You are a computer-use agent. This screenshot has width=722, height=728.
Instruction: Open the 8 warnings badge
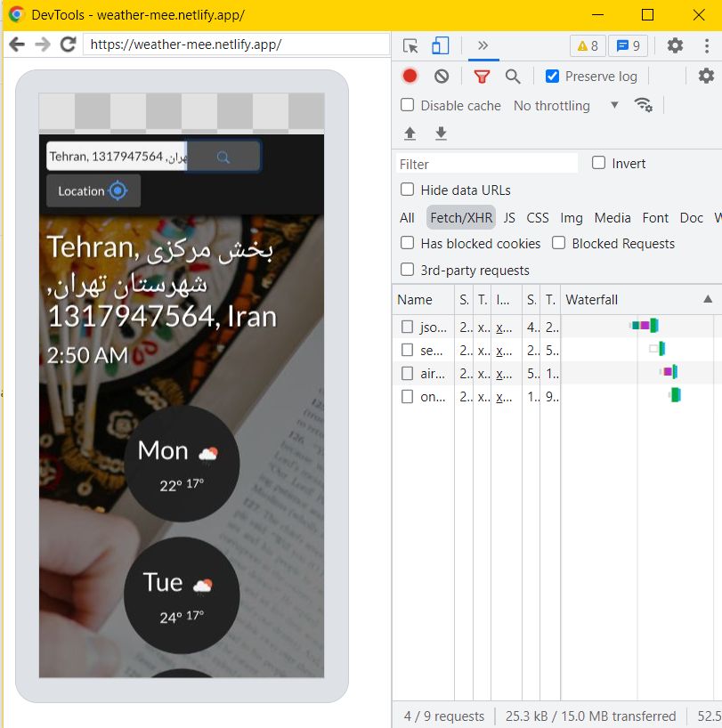pyautogui.click(x=588, y=46)
